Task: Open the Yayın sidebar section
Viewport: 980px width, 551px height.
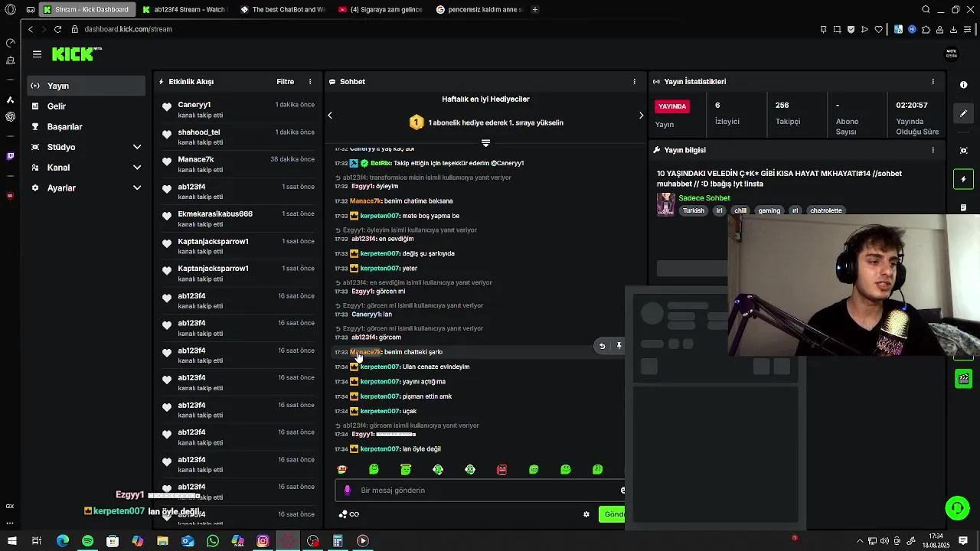Action: tap(86, 86)
